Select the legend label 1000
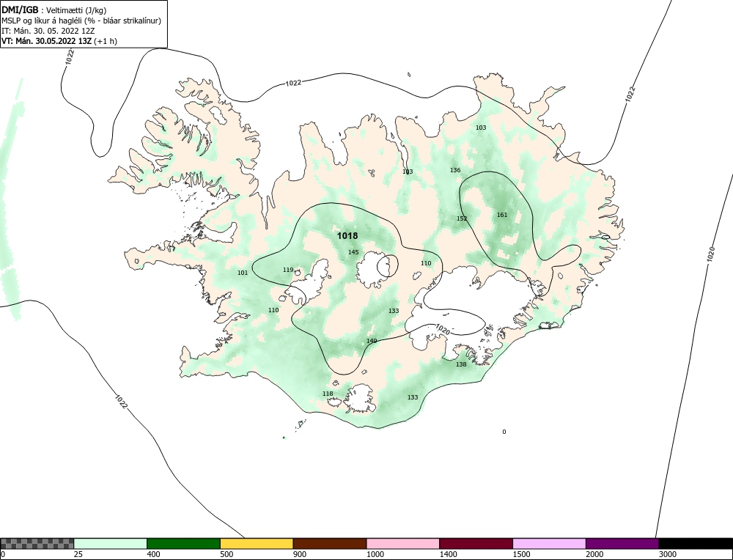Image resolution: width=733 pixels, height=560 pixels. (375, 554)
